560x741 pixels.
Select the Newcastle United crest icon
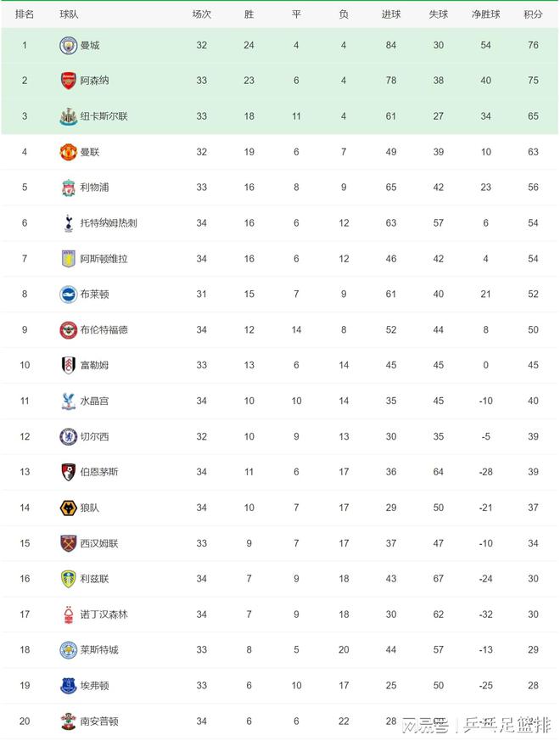pyautogui.click(x=69, y=116)
